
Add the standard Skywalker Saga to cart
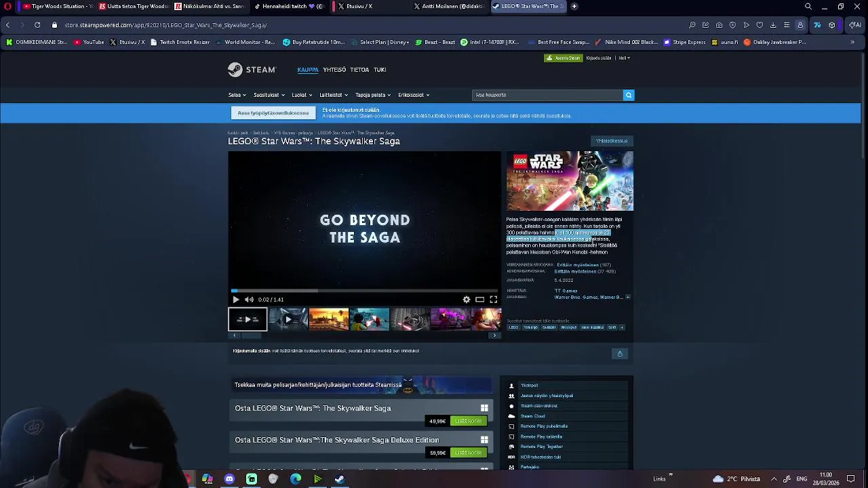click(x=468, y=421)
